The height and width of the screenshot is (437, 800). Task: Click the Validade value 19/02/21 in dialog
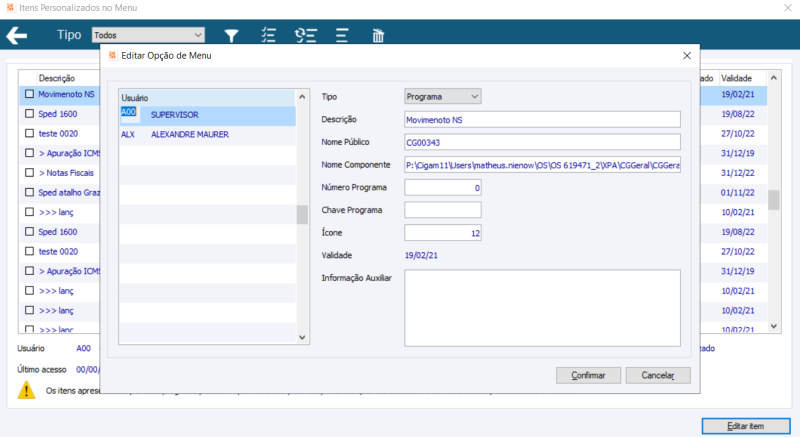point(421,255)
